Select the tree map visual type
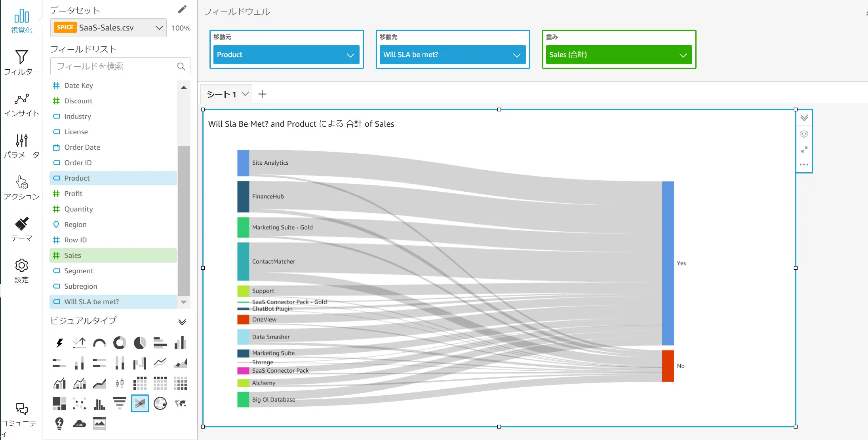The height and width of the screenshot is (440, 868). 59,404
